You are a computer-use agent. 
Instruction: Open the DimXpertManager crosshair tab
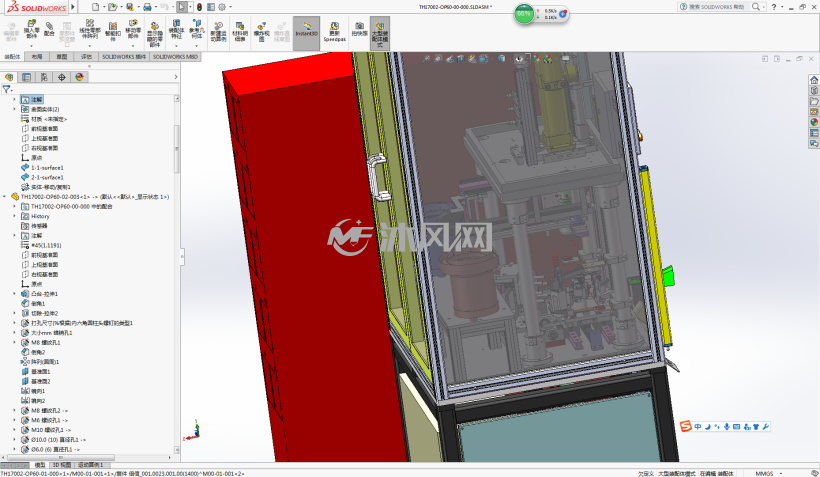coord(62,77)
